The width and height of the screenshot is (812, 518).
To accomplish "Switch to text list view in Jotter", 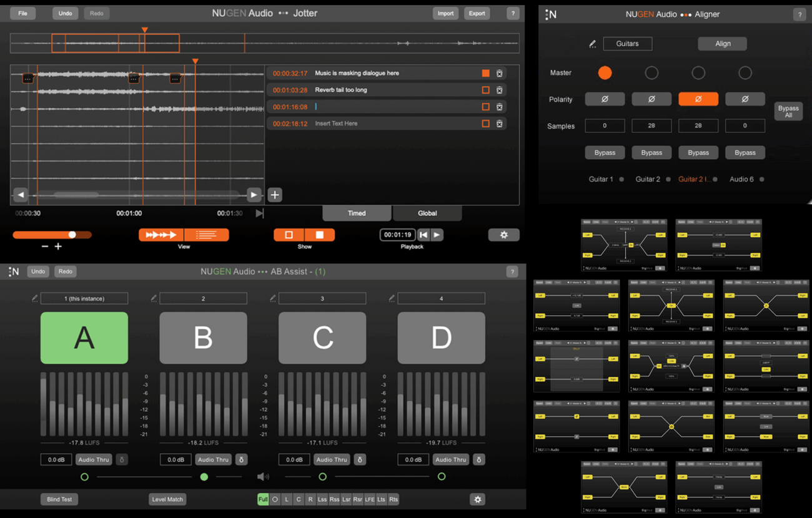I will (x=207, y=235).
